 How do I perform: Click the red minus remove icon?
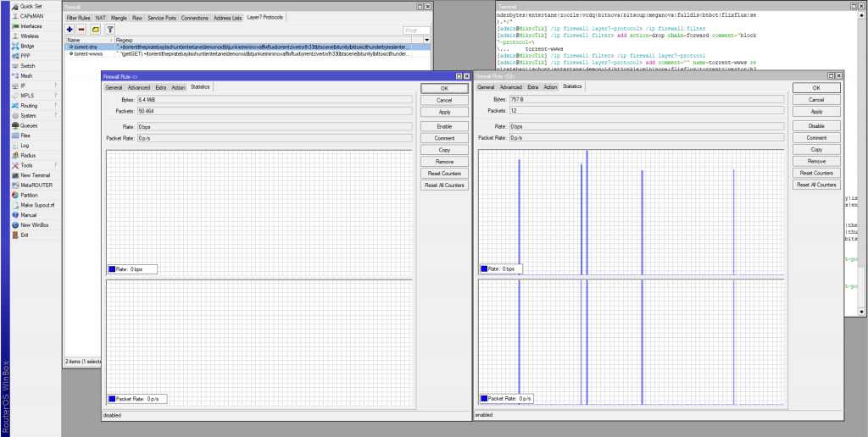pos(82,29)
